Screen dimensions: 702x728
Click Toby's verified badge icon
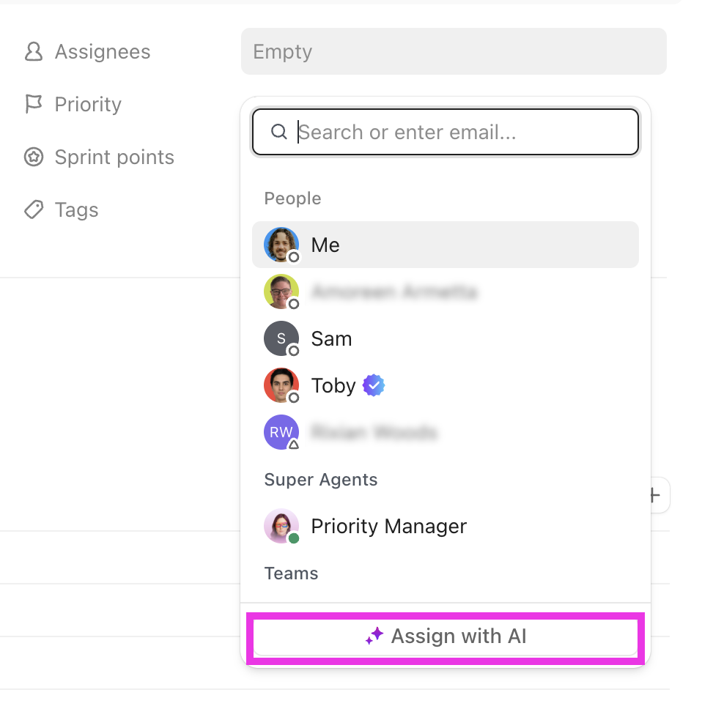coord(374,385)
